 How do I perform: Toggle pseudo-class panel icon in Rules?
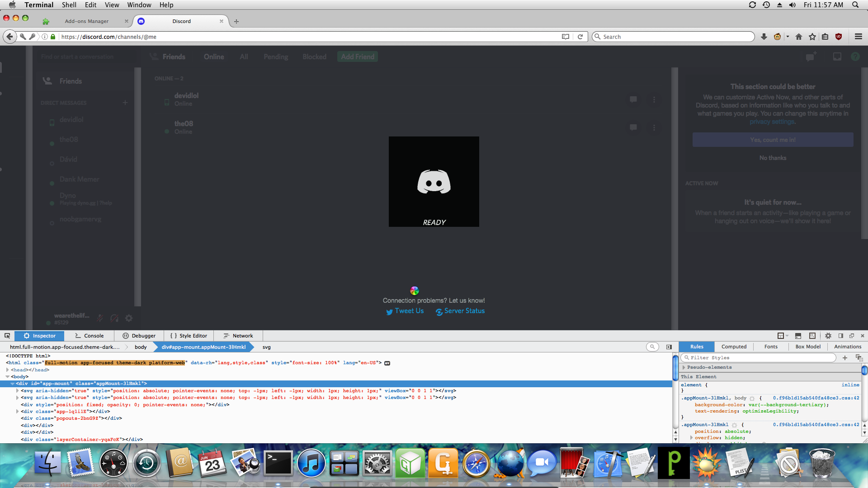tap(859, 357)
